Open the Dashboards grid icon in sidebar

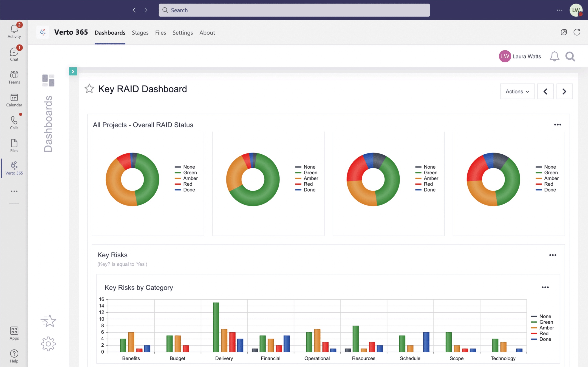pos(48,80)
